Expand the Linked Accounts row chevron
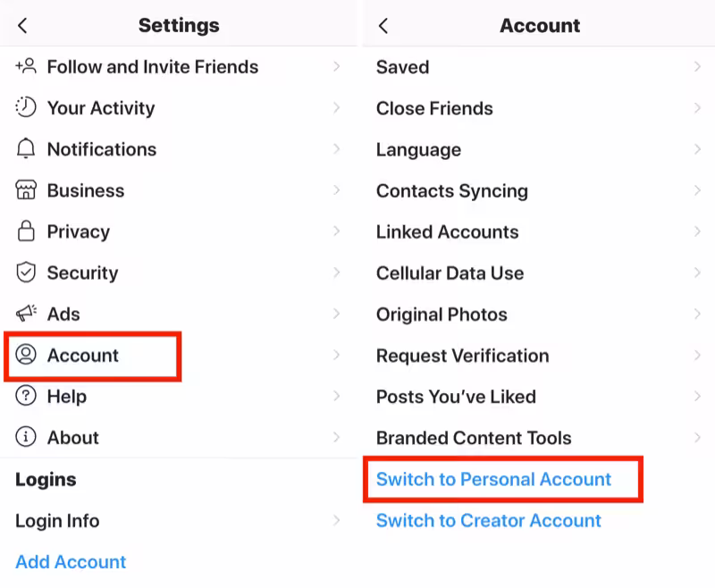The width and height of the screenshot is (715, 588). 696,231
